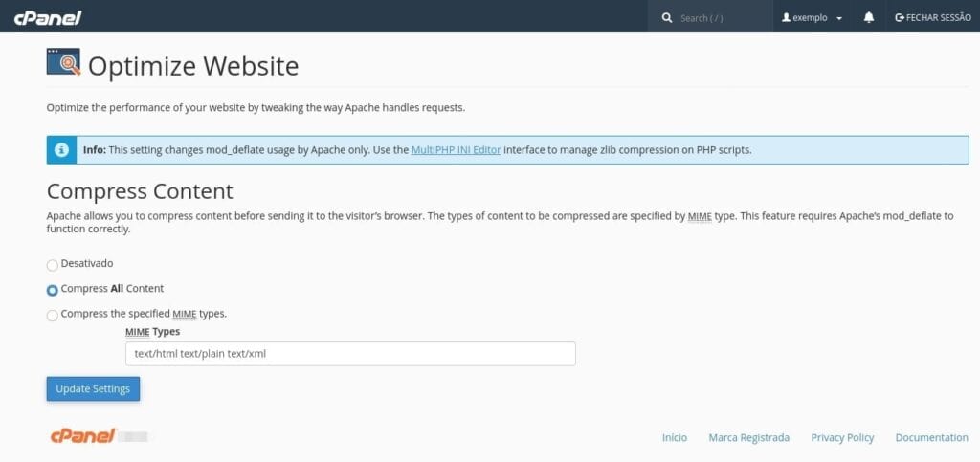The height and width of the screenshot is (462, 980).
Task: Click the blue info circle icon
Action: coord(62,150)
